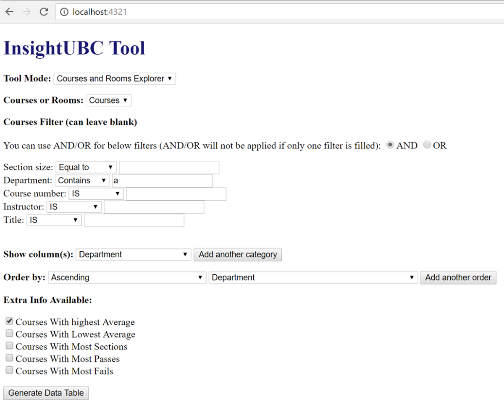Open Department Contains operator dropdown
Image resolution: width=504 pixels, height=420 pixels.
[x=82, y=180]
